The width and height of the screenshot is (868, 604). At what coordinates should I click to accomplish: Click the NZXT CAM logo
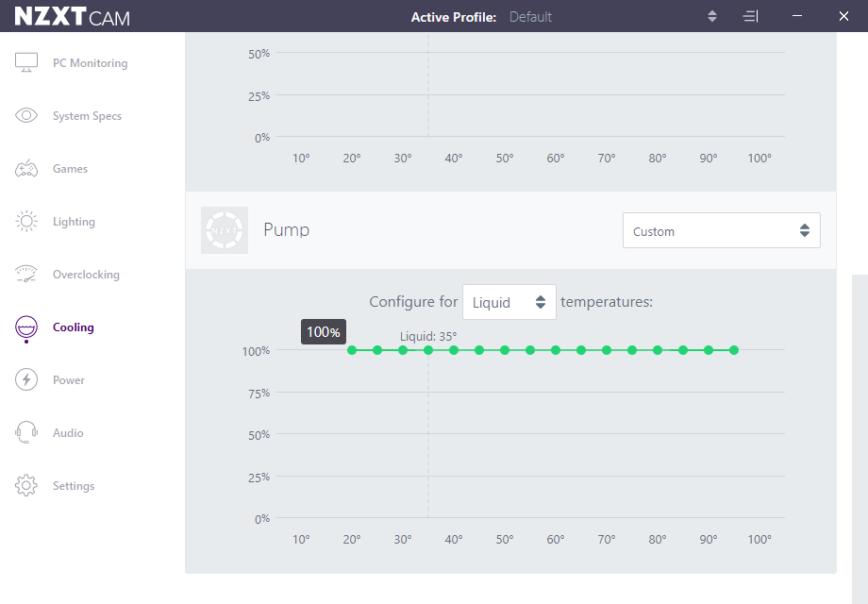tap(72, 17)
